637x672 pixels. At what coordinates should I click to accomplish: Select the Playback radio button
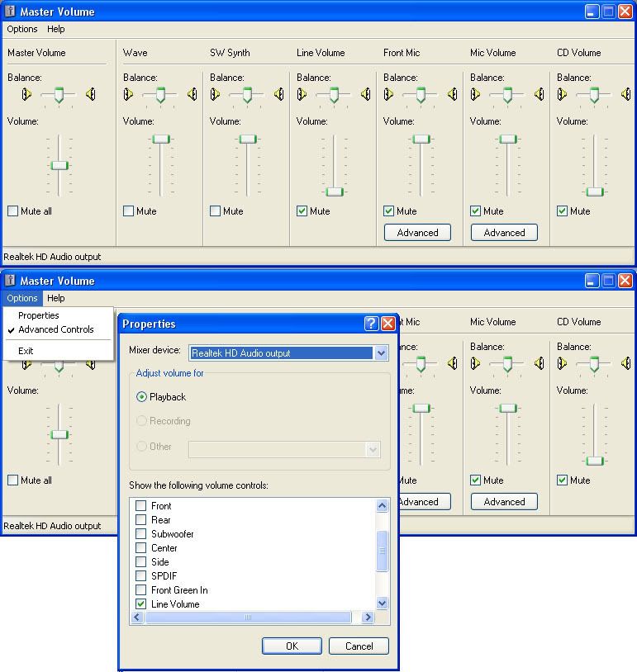click(x=141, y=397)
